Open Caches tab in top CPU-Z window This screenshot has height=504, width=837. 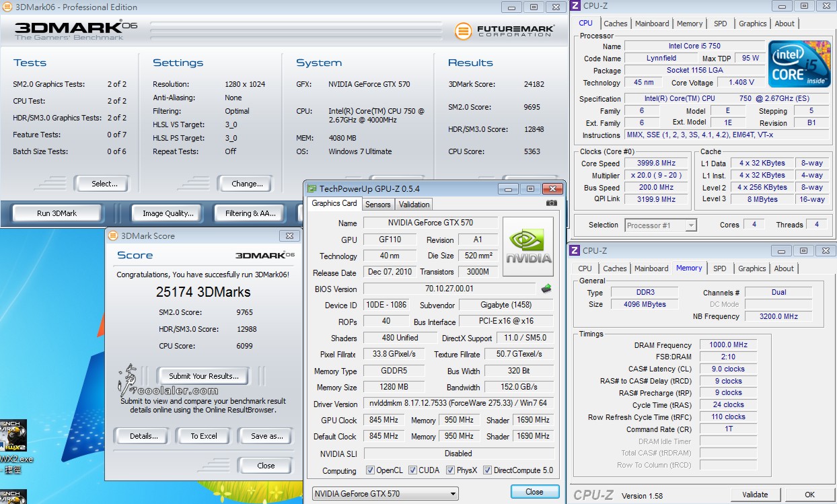[x=615, y=24]
